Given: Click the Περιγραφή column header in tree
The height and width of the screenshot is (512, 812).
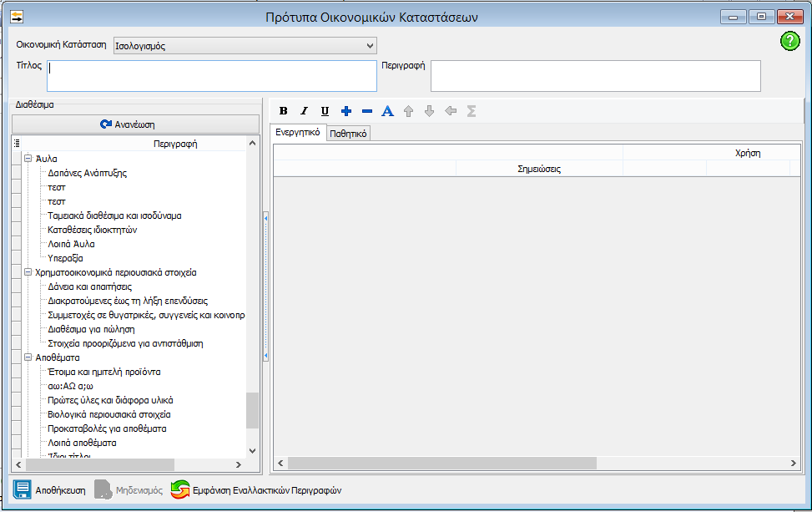Looking at the screenshot, I should [175, 144].
